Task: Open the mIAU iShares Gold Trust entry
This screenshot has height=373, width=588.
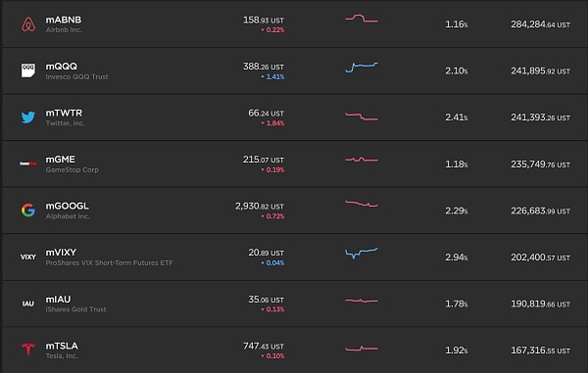Action: pyautogui.click(x=75, y=303)
